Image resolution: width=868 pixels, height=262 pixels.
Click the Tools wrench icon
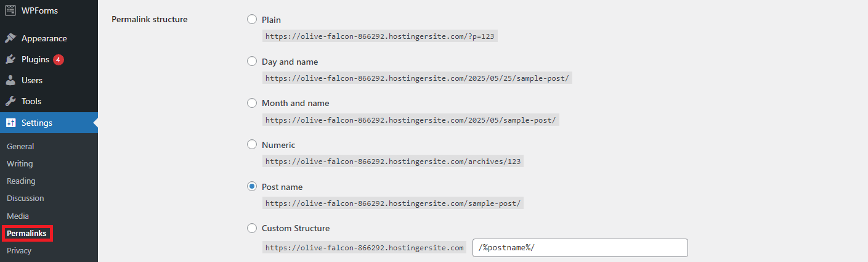coord(10,101)
